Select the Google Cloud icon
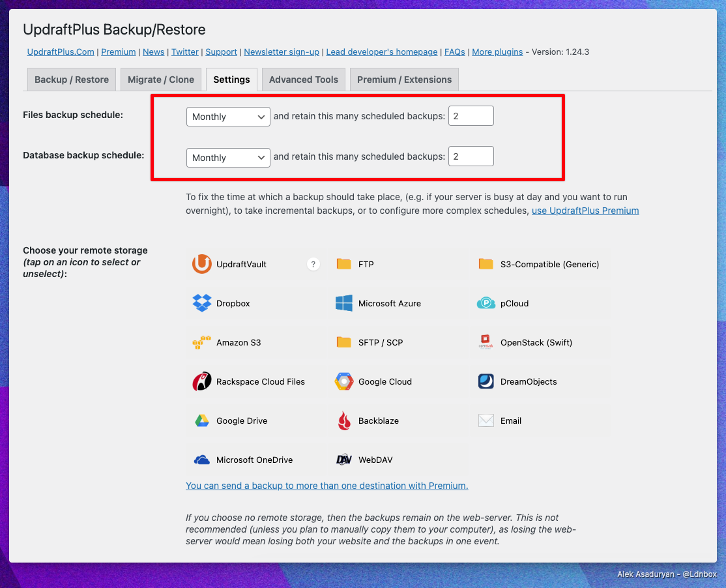Viewport: 726px width, 588px height. point(343,381)
